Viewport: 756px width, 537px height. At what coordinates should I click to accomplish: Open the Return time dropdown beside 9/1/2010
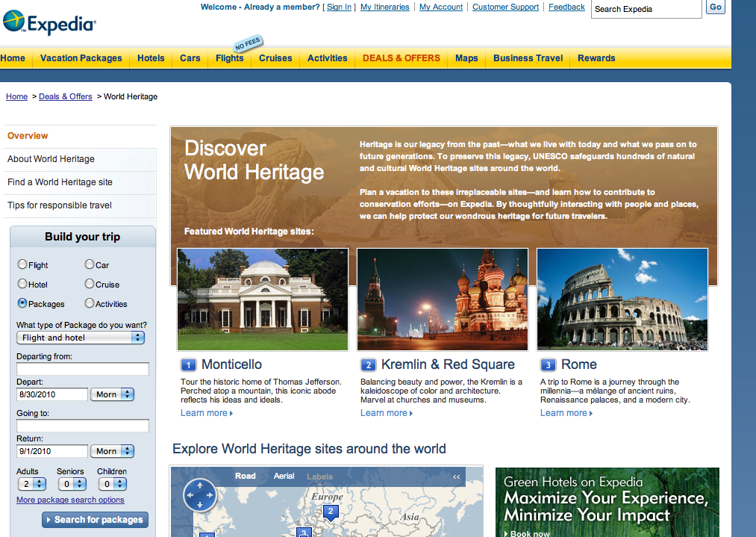112,451
